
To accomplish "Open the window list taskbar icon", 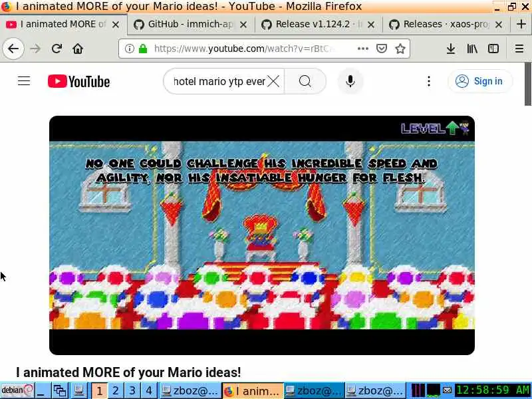I will point(61,390).
